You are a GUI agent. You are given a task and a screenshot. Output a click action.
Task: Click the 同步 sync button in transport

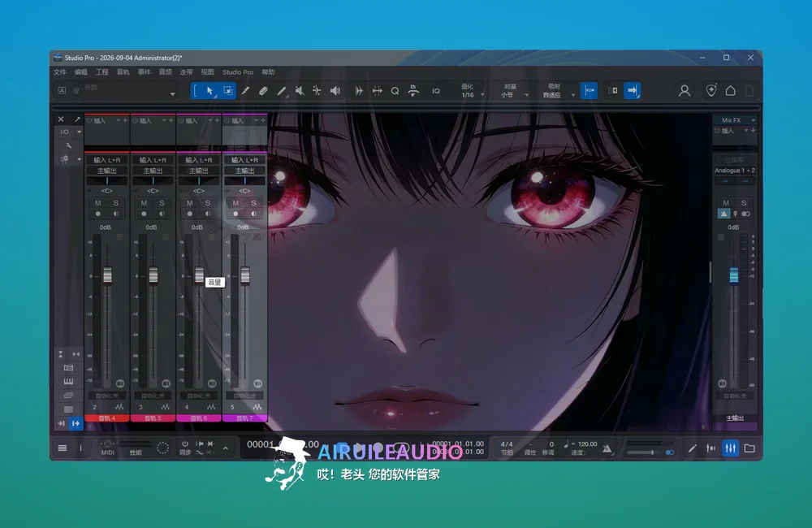pos(185,448)
